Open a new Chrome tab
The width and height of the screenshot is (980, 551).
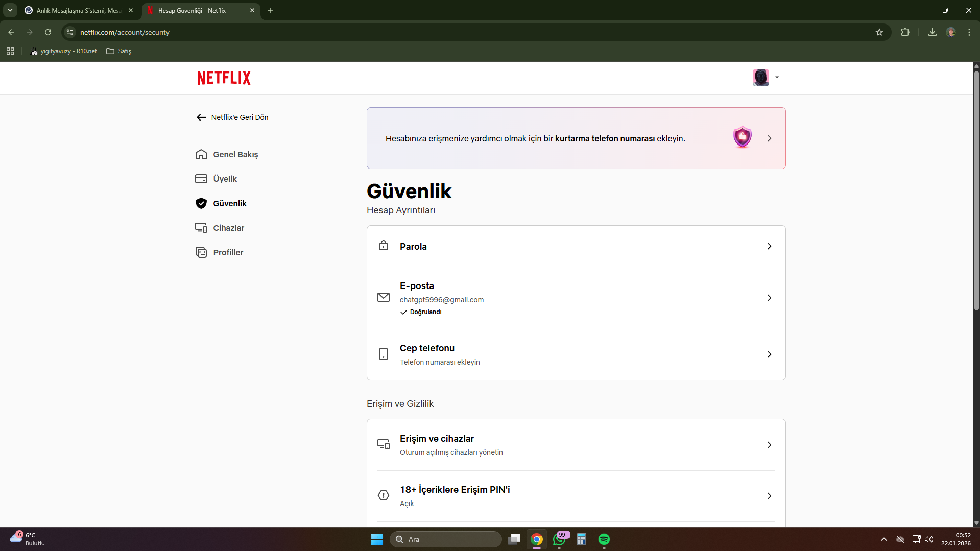[271, 10]
